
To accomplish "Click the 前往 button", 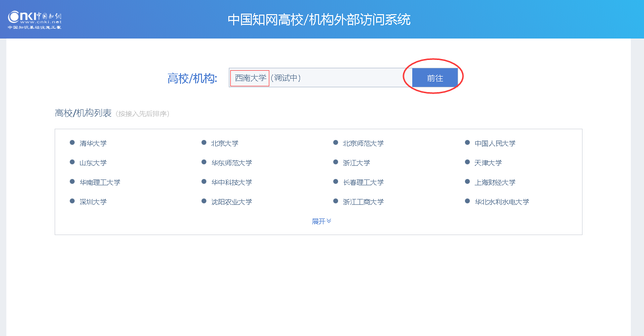I will pos(435,78).
